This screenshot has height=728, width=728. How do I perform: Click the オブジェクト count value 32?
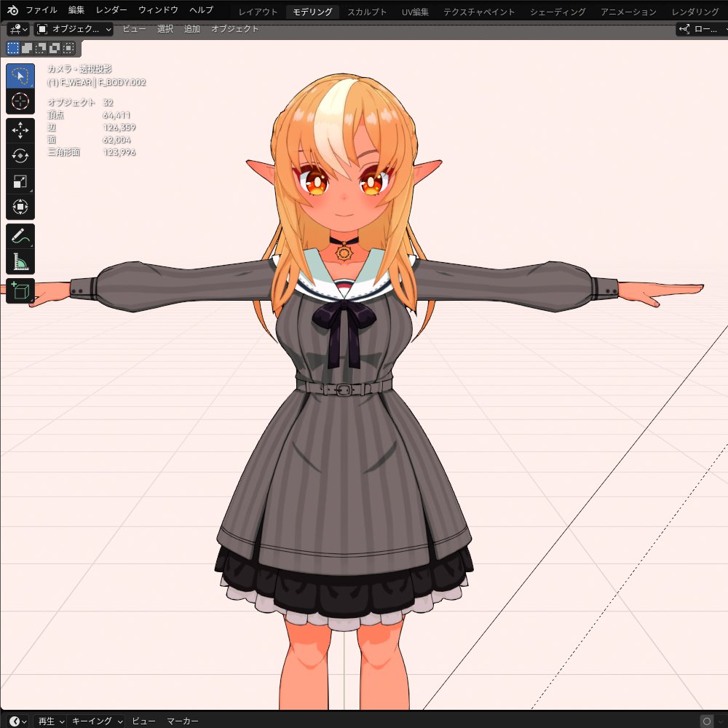108,102
